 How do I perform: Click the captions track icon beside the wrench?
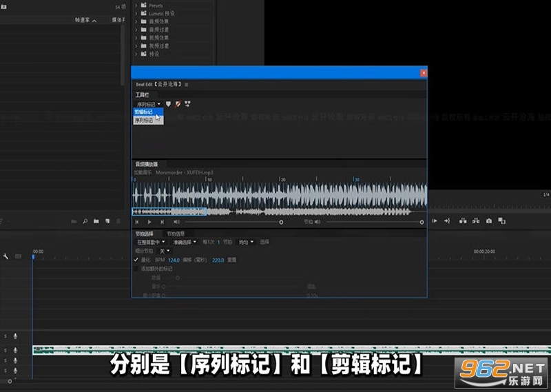[19, 257]
